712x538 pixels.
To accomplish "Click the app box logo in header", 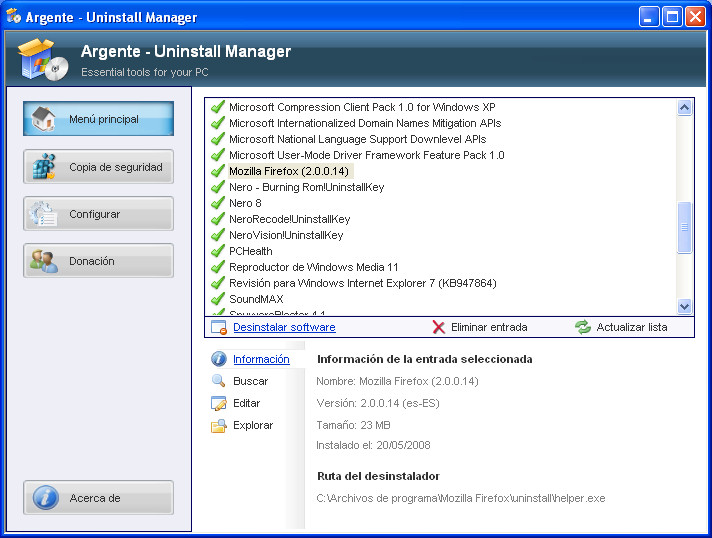I will (43, 59).
